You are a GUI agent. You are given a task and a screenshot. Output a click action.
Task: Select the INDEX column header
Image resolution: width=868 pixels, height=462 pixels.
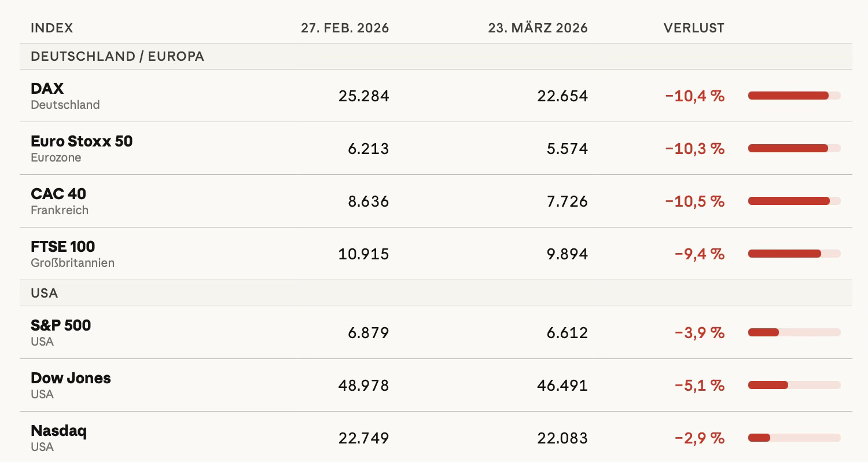pos(52,28)
